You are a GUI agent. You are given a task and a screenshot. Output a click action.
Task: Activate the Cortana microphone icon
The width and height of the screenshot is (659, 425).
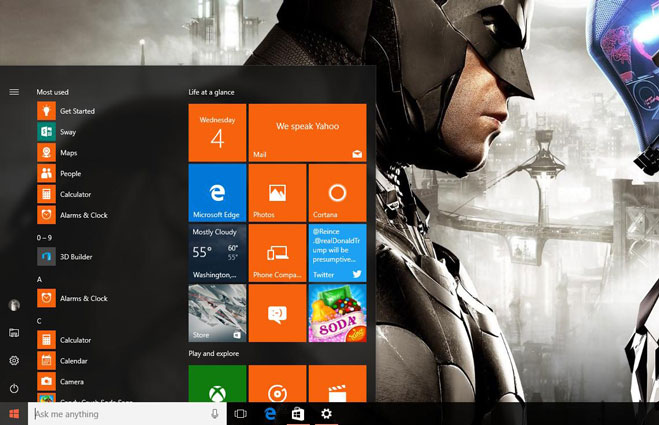coord(215,414)
